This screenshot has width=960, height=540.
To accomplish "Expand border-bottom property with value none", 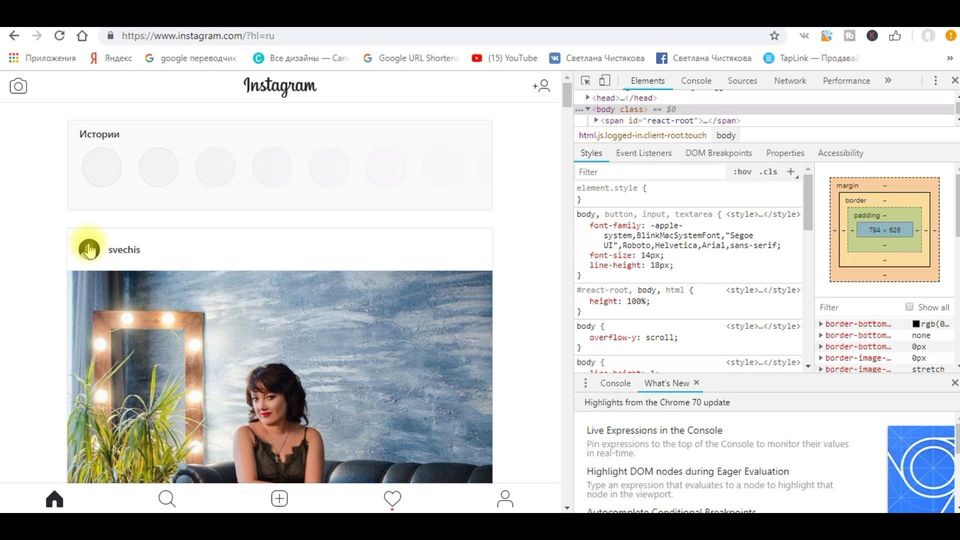I will (x=821, y=336).
